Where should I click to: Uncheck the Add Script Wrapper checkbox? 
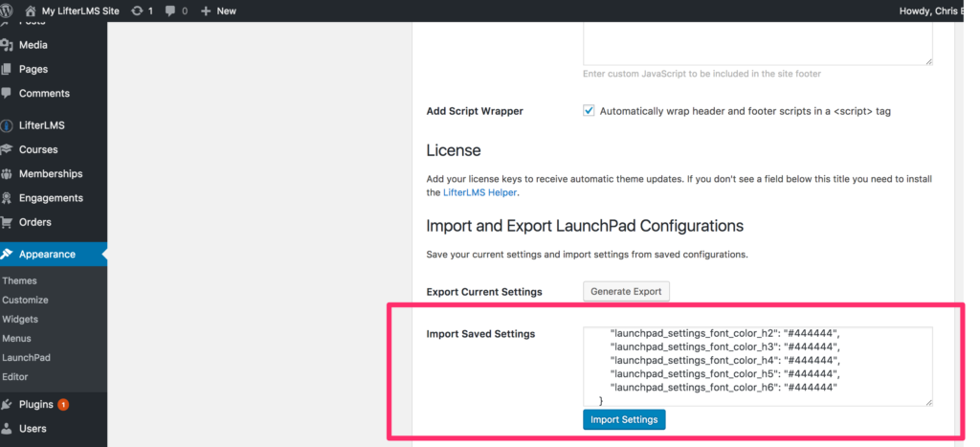[589, 111]
